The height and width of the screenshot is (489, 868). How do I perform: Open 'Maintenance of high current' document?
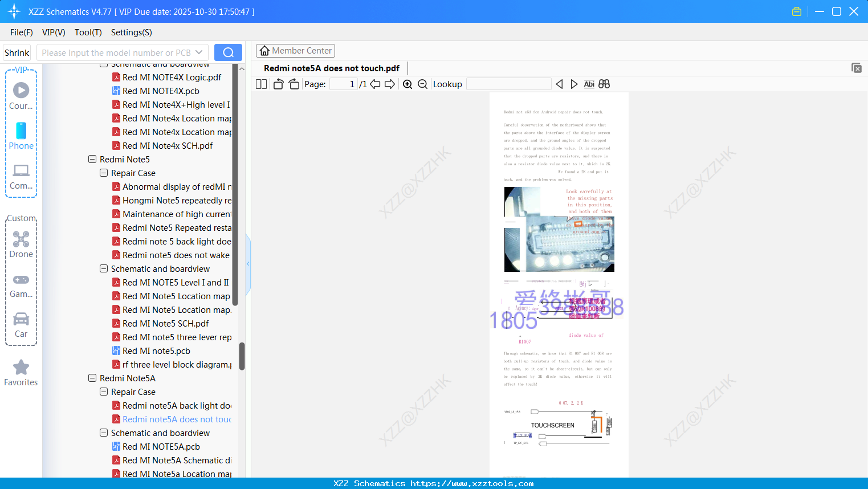(x=172, y=214)
